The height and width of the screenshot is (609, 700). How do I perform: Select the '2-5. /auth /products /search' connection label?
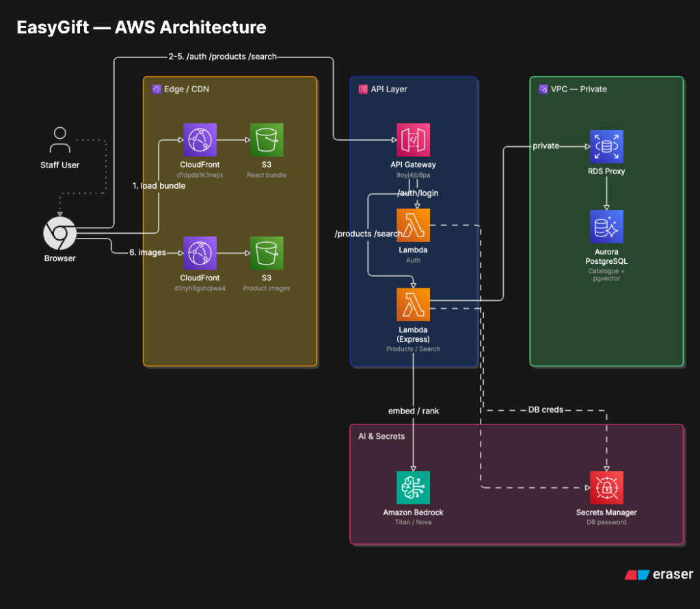tap(222, 57)
